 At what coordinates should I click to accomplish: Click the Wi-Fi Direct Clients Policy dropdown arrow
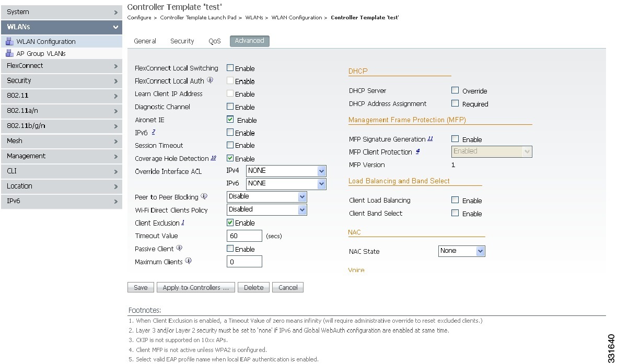pyautogui.click(x=301, y=209)
